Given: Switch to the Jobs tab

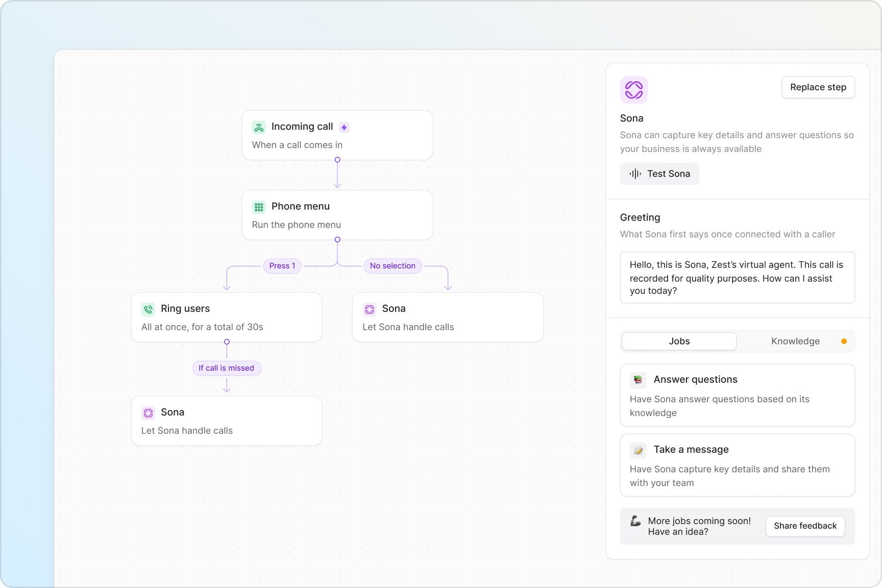Looking at the screenshot, I should tap(679, 341).
